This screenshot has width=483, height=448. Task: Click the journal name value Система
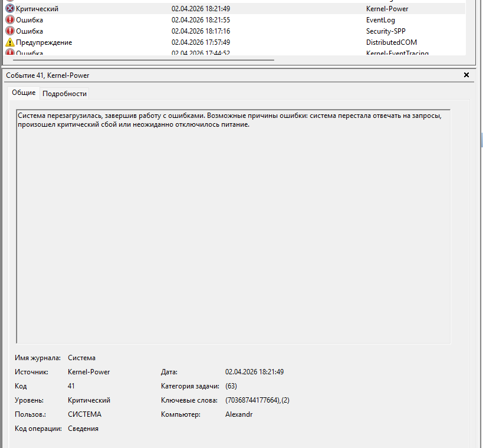click(81, 358)
